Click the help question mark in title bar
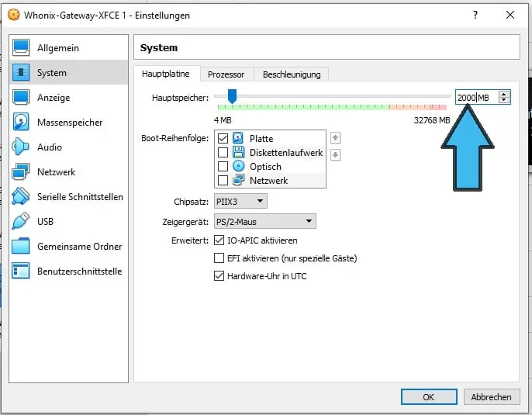 tap(475, 15)
